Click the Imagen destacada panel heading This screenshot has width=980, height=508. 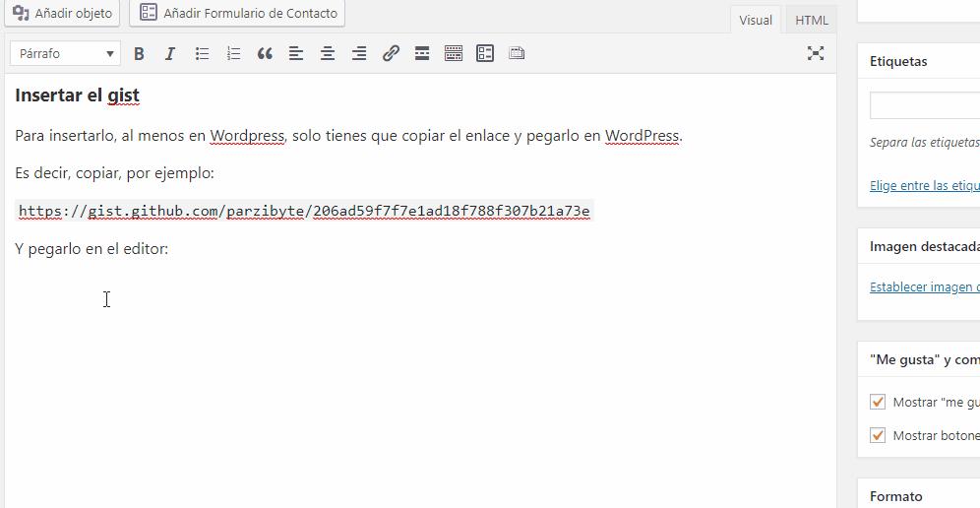(925, 246)
